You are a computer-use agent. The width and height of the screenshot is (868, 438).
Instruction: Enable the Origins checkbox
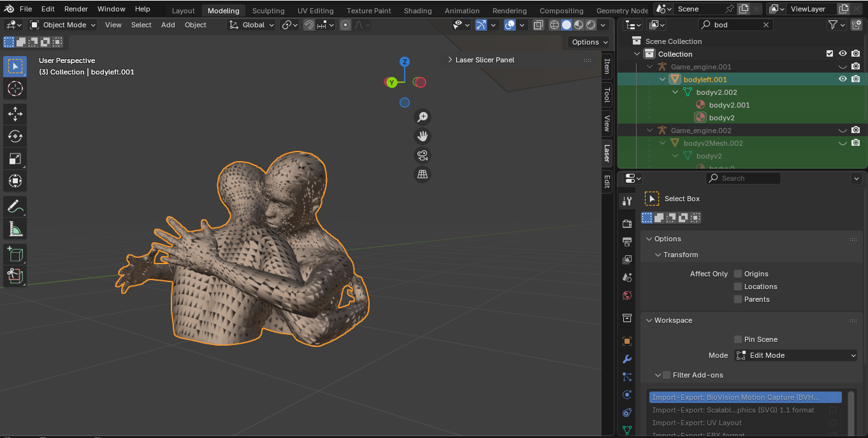[738, 274]
